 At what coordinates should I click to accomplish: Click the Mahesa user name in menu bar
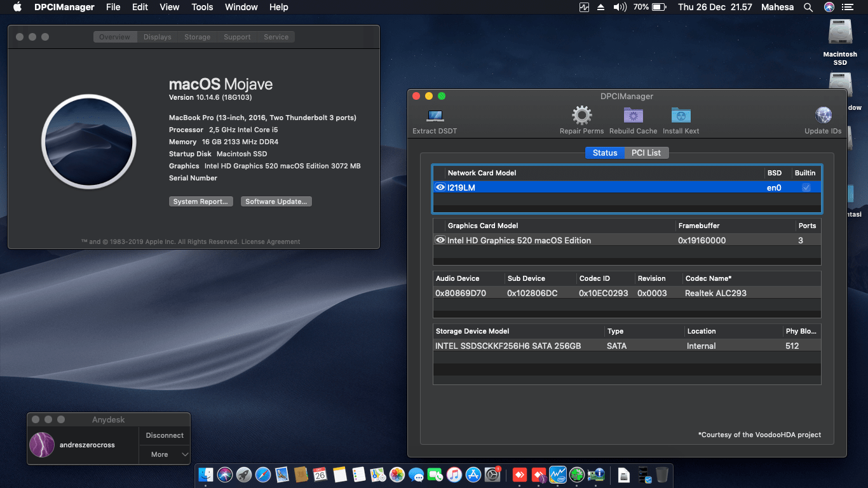point(778,7)
